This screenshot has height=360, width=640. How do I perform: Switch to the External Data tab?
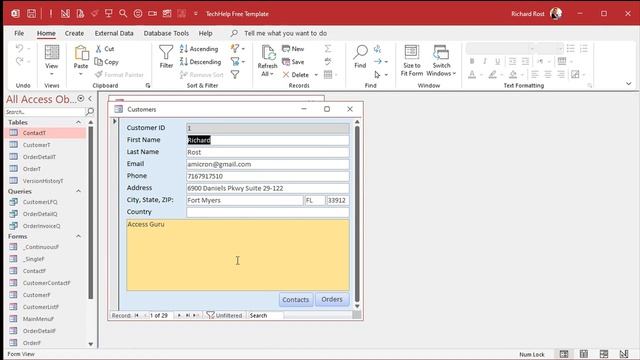[x=114, y=33]
